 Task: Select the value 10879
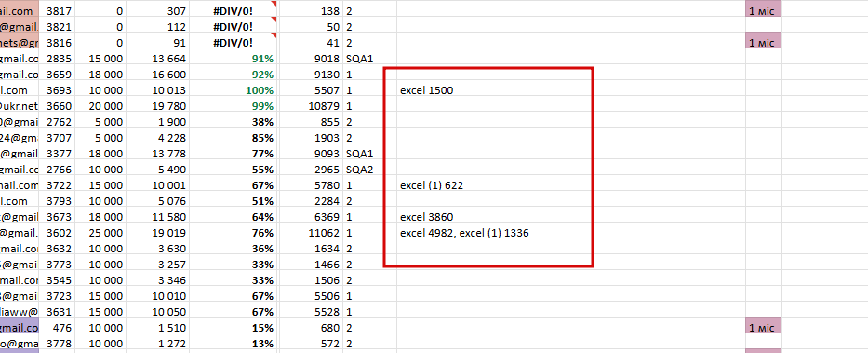tap(311, 106)
